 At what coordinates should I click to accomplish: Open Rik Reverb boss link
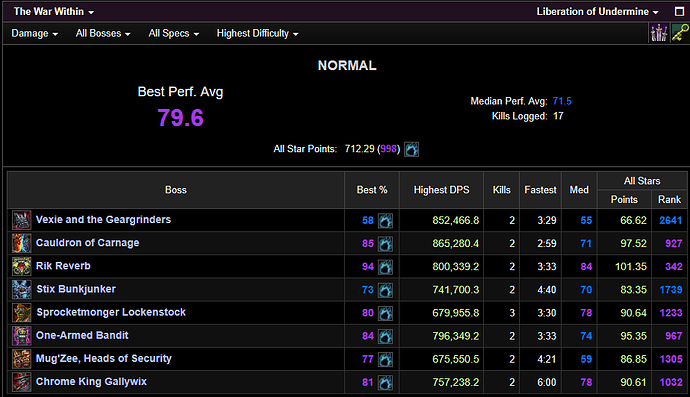coord(63,266)
